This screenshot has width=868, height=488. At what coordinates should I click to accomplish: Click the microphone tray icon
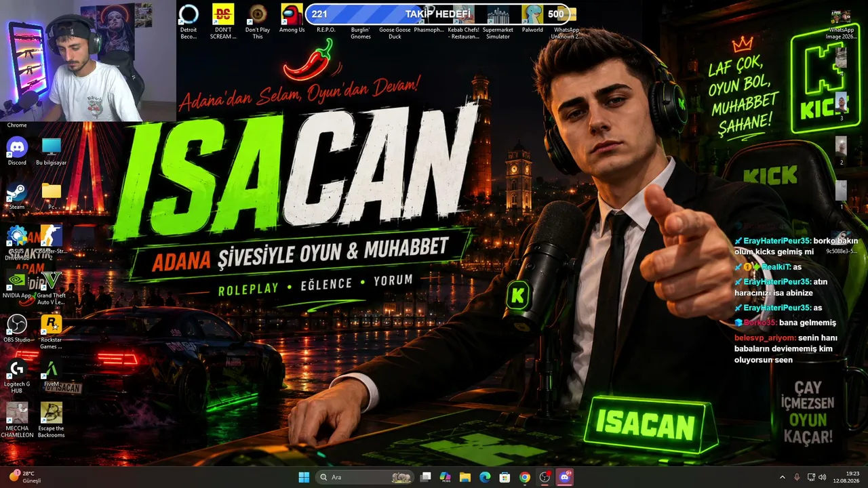coord(797,477)
